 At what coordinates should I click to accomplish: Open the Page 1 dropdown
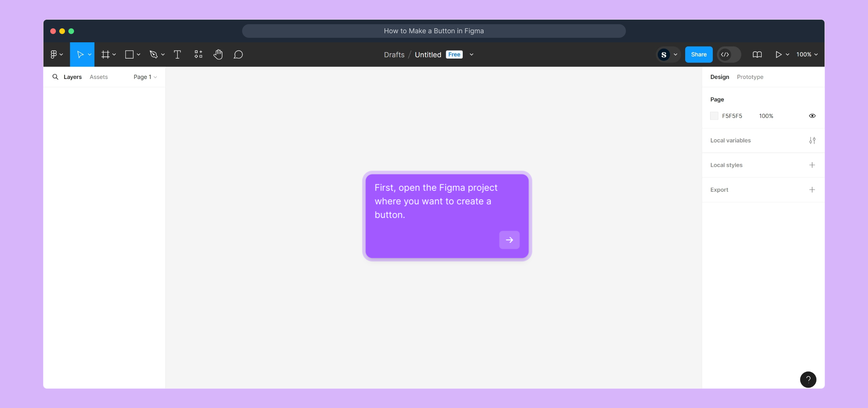145,77
